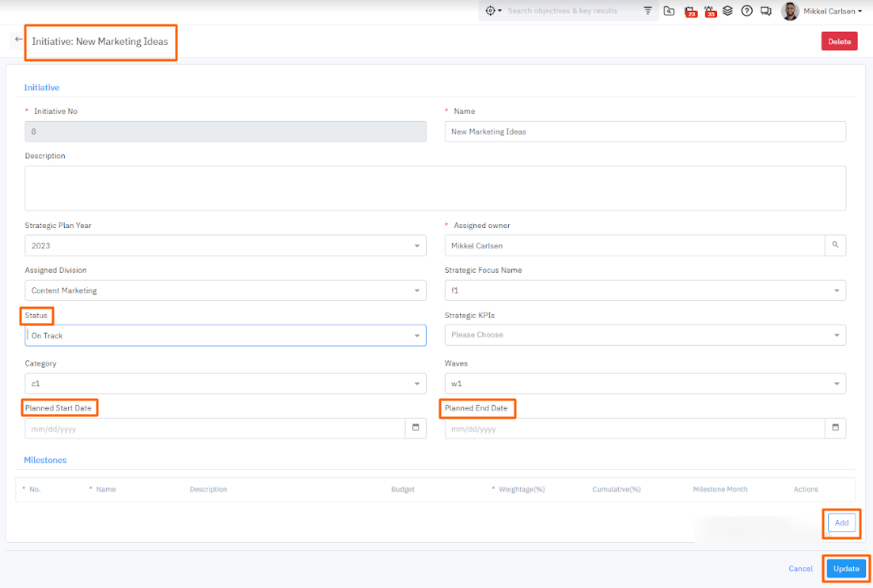Screen dimensions: 873x588
Task: Open Planned Start Date calendar picker
Action: 416,428
